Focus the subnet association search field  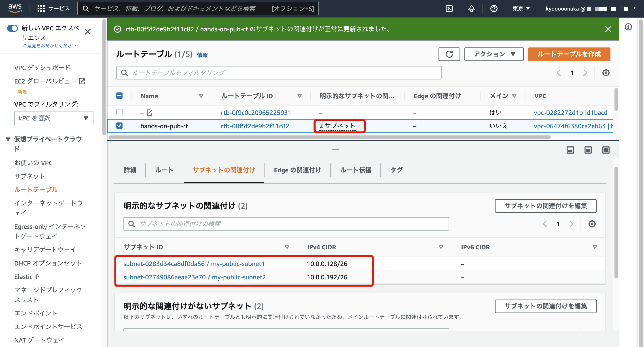point(286,224)
